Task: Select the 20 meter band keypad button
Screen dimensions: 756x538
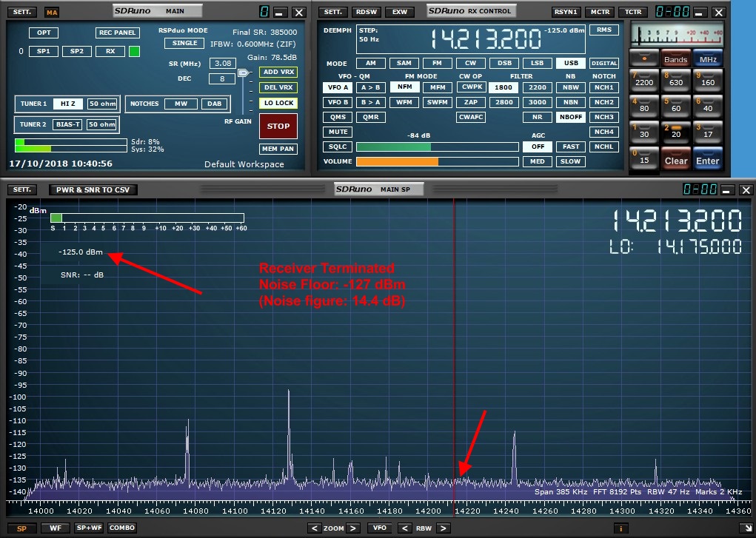Action: pyautogui.click(x=676, y=132)
